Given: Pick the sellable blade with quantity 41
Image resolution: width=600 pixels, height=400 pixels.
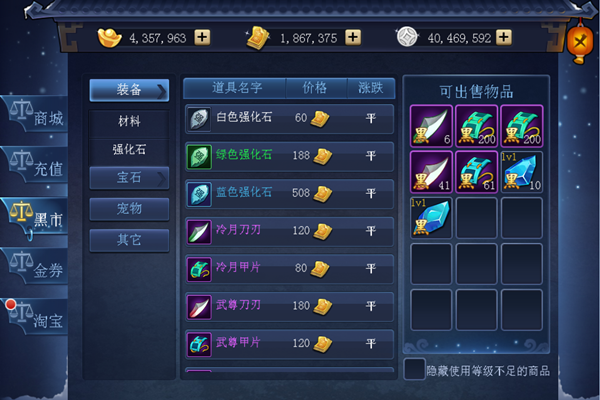Looking at the screenshot, I should (431, 172).
